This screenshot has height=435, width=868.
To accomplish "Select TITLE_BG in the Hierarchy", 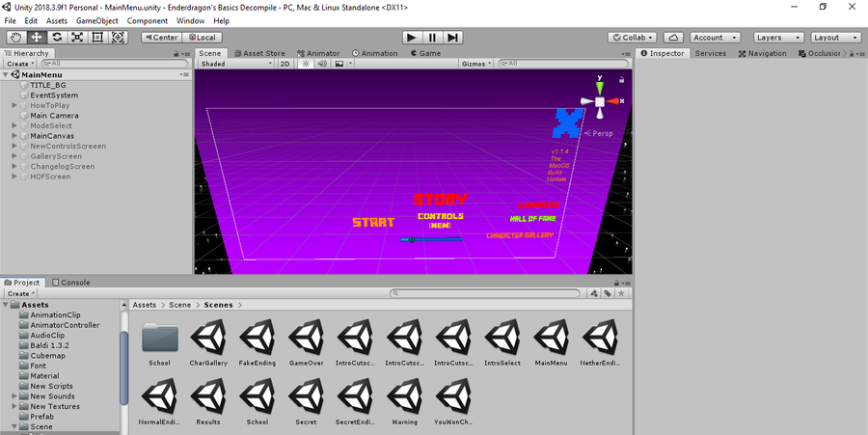I will point(48,85).
